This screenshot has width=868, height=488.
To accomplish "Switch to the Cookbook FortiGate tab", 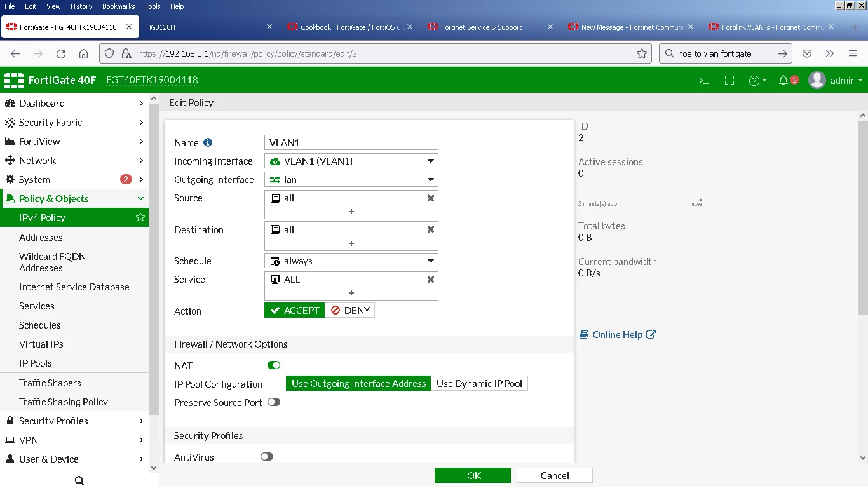I will click(349, 27).
